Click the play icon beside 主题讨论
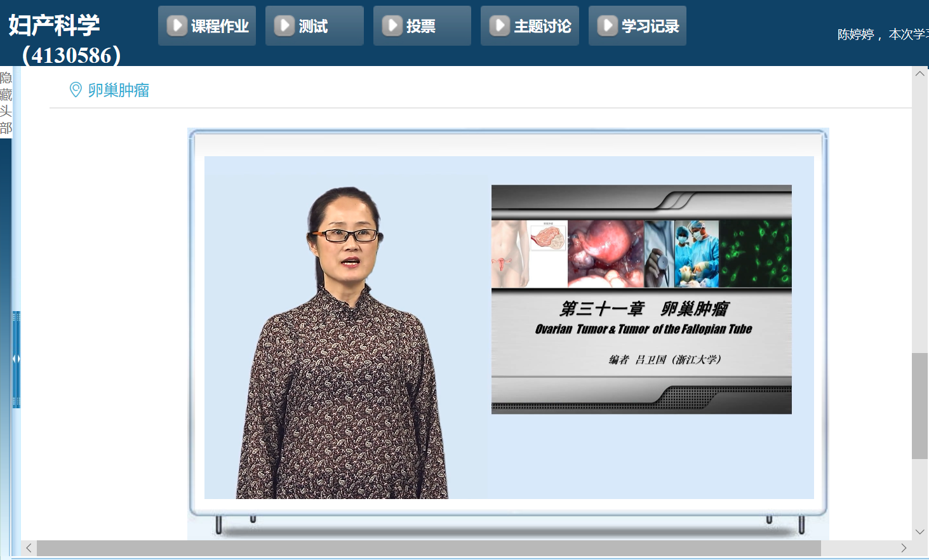The image size is (929, 560). click(499, 26)
